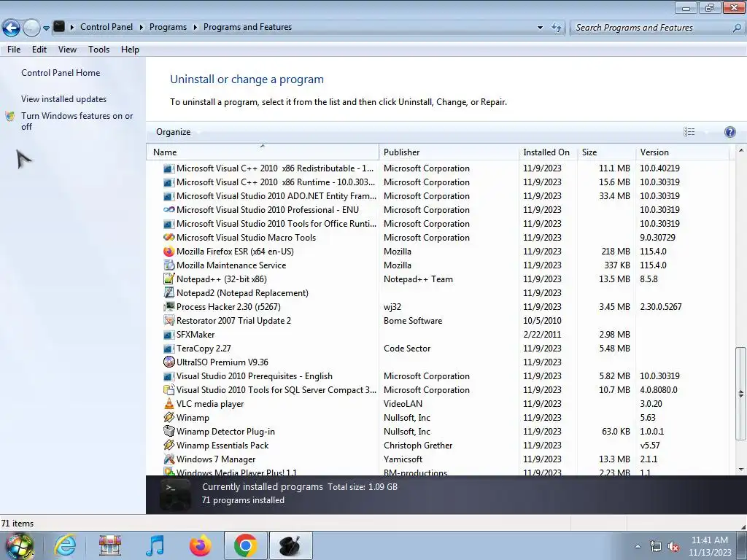Image resolution: width=747 pixels, height=560 pixels.
Task: Expand the Programs breadcrumb arrow
Action: click(x=195, y=27)
